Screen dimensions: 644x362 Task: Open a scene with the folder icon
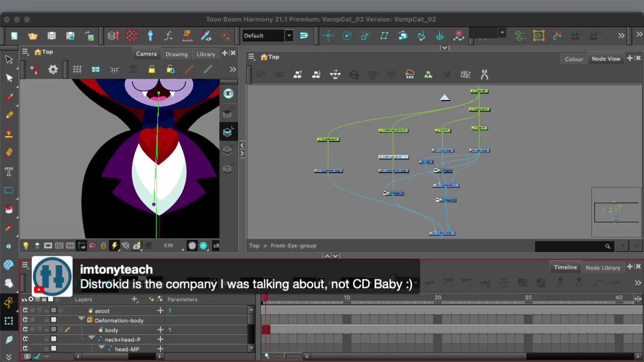(33, 36)
